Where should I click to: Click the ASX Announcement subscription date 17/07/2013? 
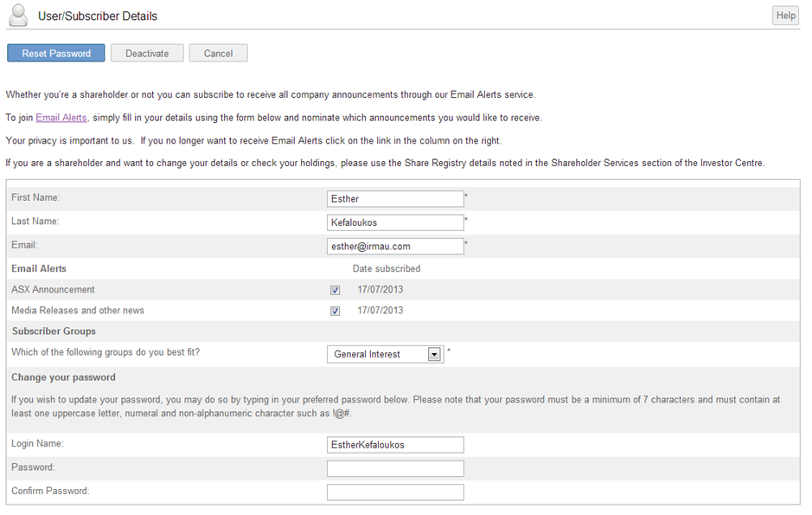pos(380,290)
